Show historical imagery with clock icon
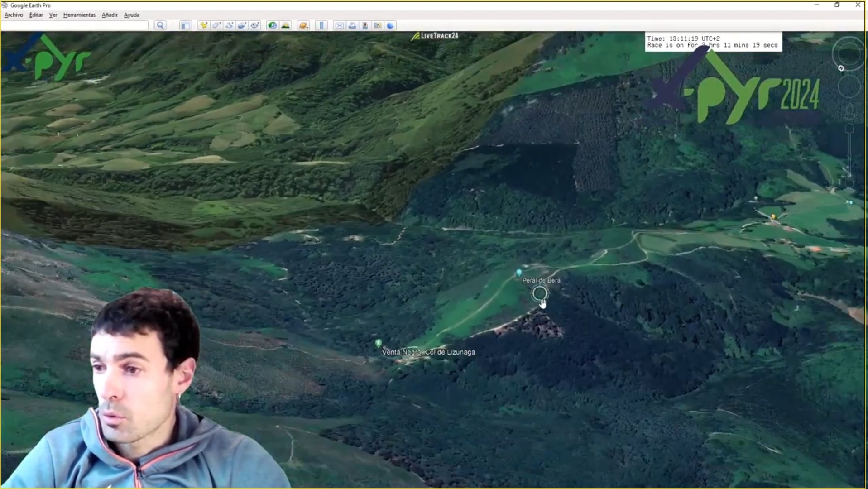The height and width of the screenshot is (489, 868). pos(272,25)
